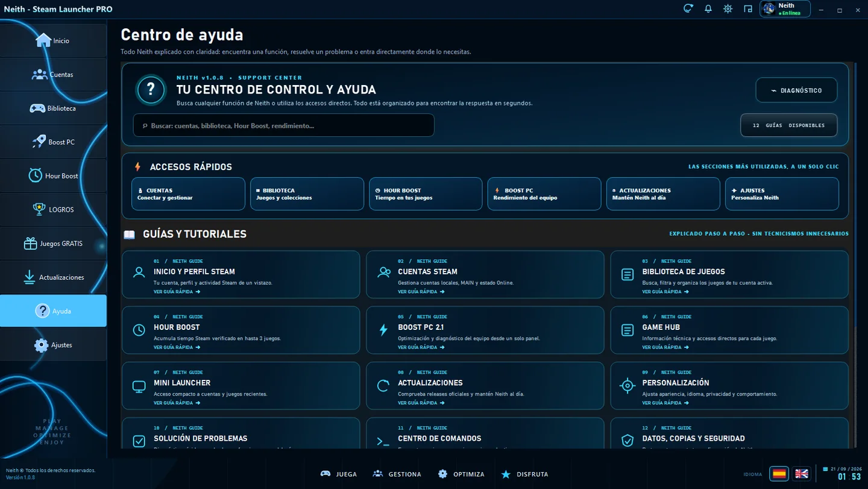This screenshot has width=868, height=489.
Task: Open the Actualizaciones quick access card
Action: [x=663, y=194]
